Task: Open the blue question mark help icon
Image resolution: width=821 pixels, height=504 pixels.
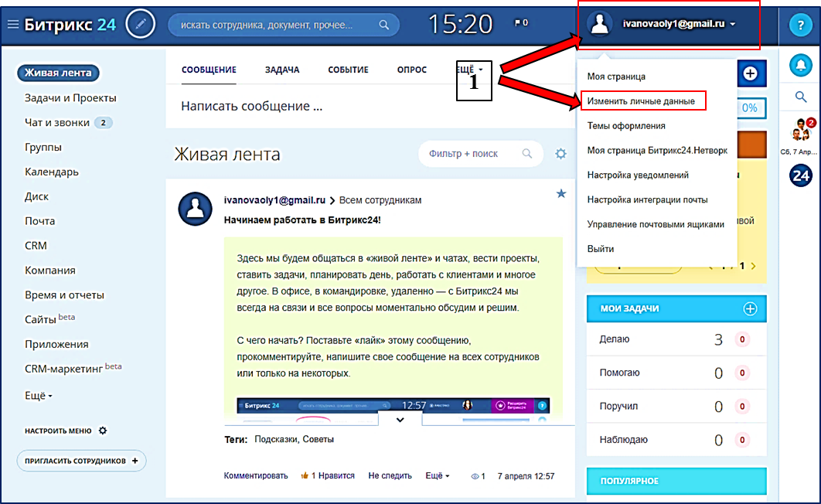Action: pos(800,25)
